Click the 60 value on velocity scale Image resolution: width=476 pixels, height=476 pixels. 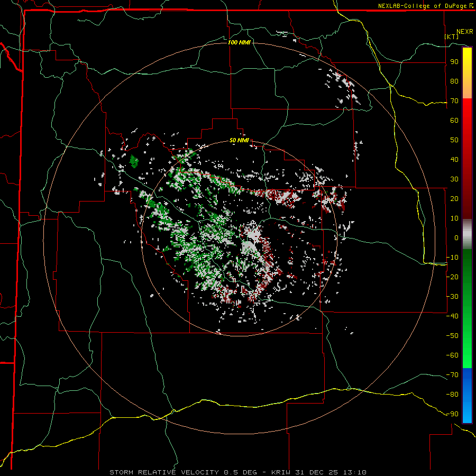click(x=454, y=120)
